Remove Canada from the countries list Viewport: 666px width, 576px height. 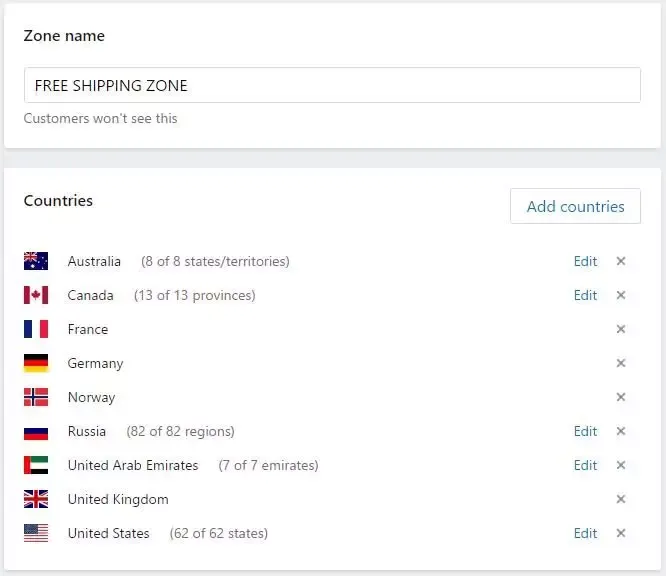coord(621,295)
